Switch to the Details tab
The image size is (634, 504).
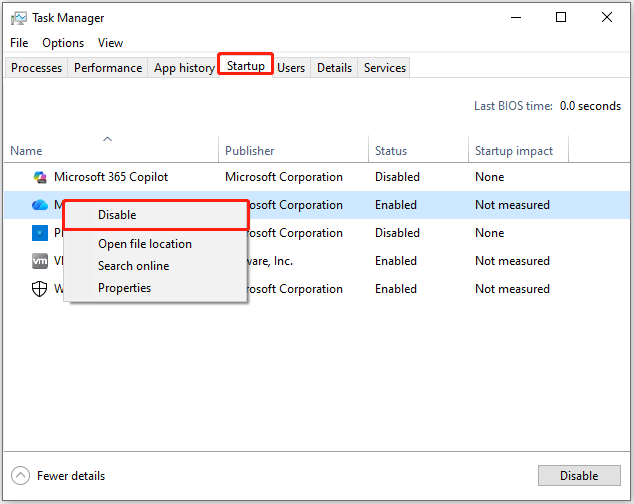coord(334,68)
